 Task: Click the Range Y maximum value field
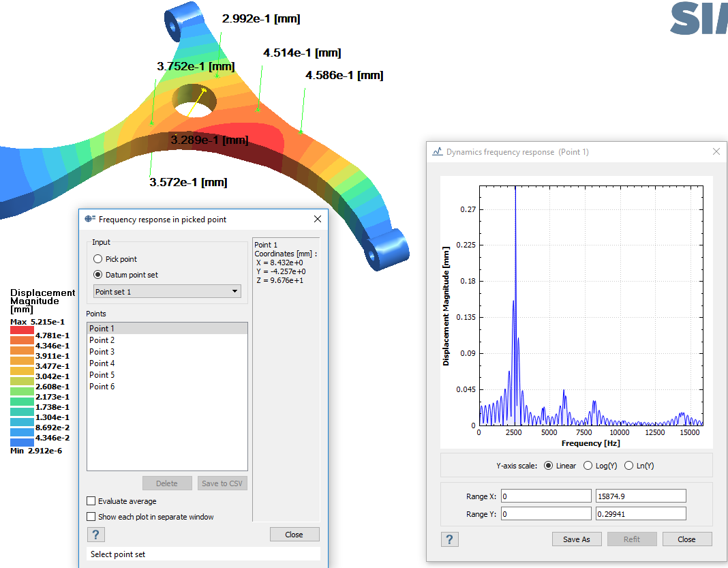[x=640, y=514]
